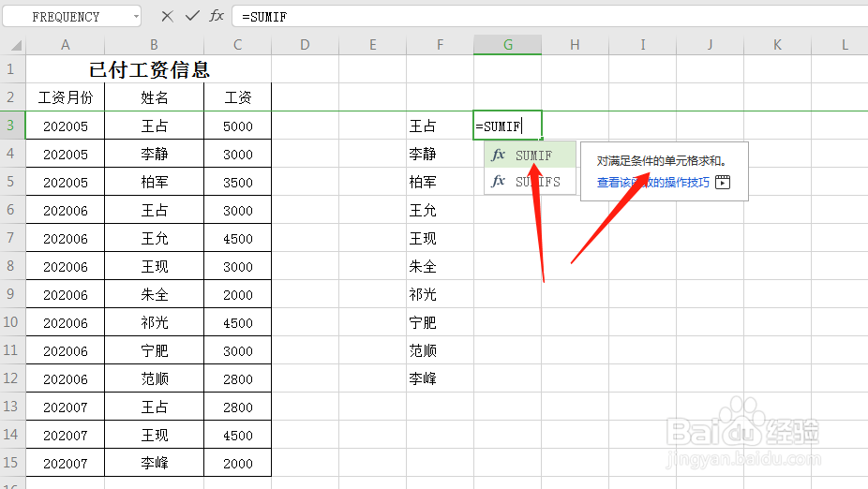Image resolution: width=868 pixels, height=489 pixels.
Task: Click cell B4 containing 李静
Action: (x=154, y=154)
